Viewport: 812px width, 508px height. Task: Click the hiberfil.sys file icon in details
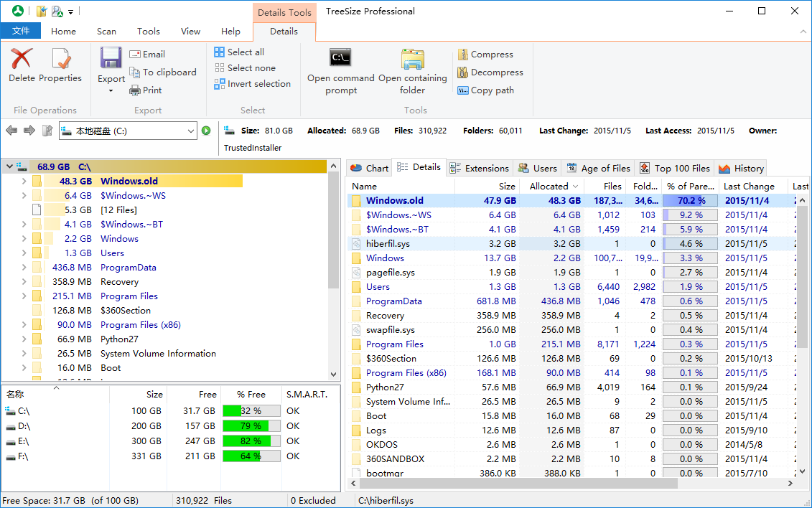click(x=356, y=244)
